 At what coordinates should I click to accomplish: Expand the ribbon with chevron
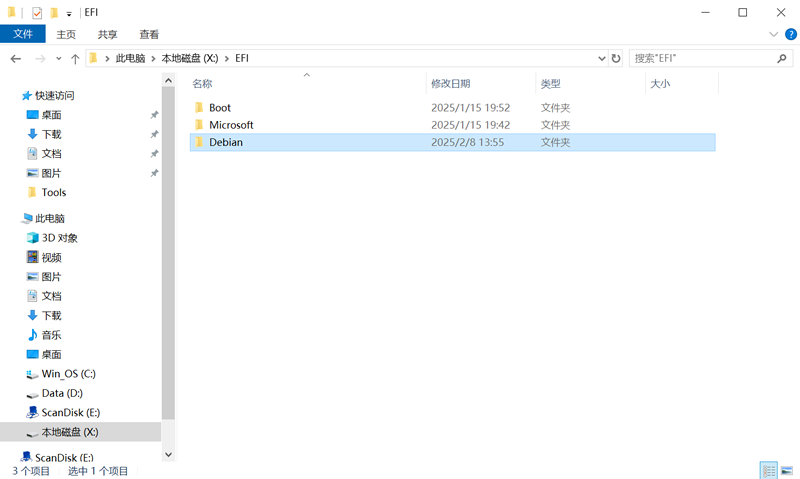tap(773, 34)
